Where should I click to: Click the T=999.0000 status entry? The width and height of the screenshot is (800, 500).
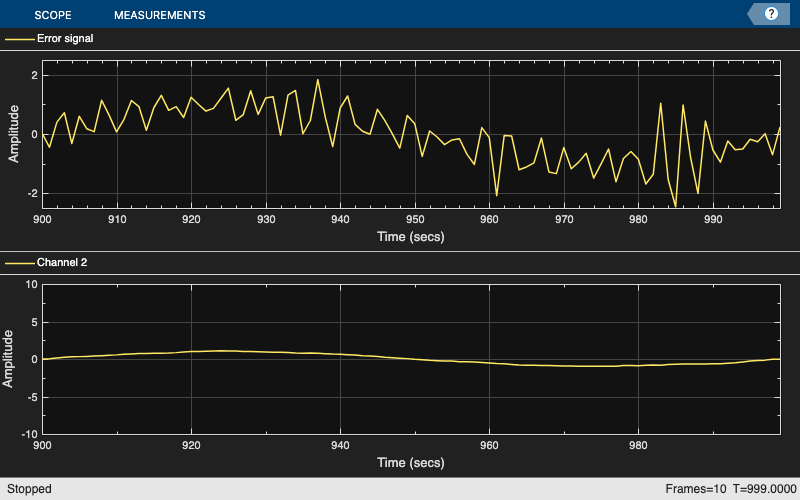[765, 489]
